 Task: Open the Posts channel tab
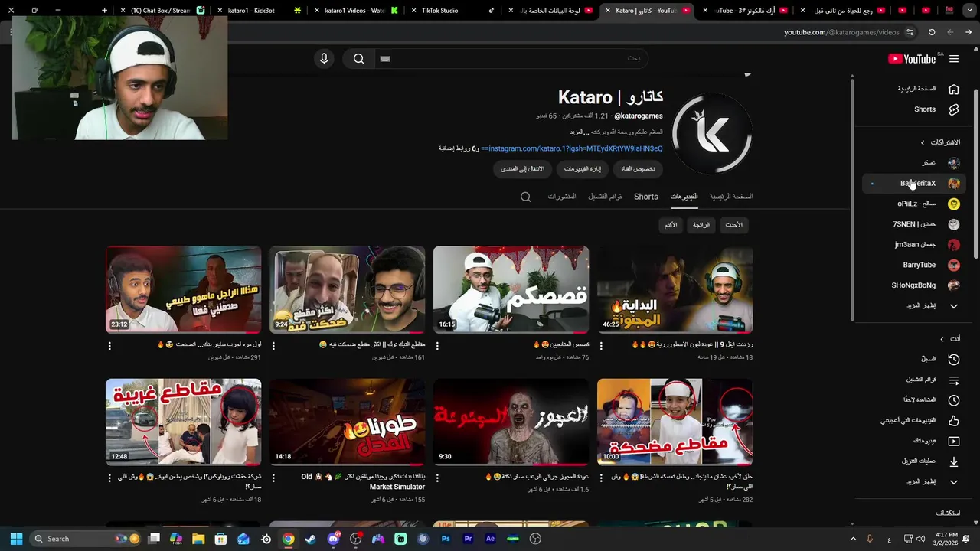[561, 197]
